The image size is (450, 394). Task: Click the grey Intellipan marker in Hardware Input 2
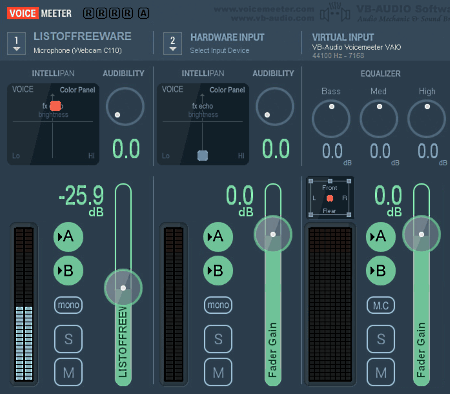click(x=203, y=155)
